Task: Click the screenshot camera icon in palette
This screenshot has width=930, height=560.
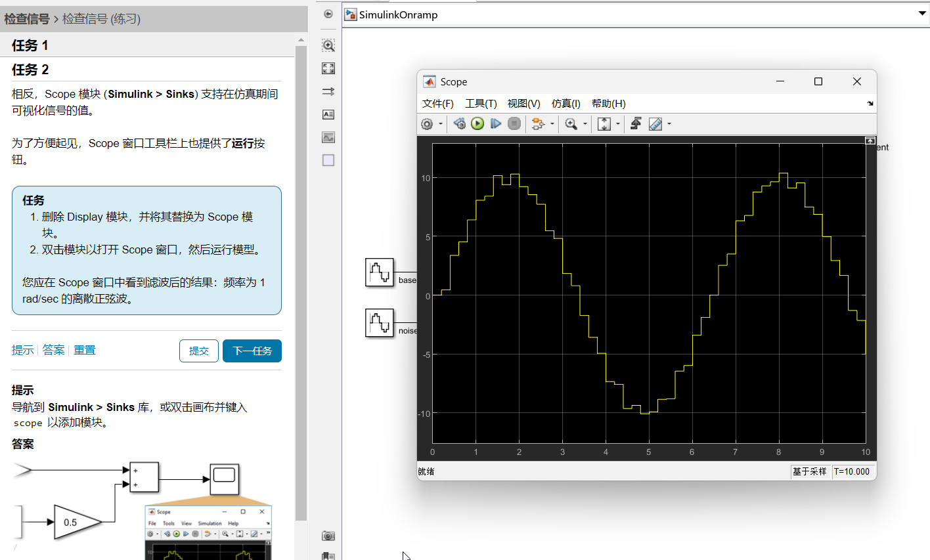Action: [x=328, y=536]
